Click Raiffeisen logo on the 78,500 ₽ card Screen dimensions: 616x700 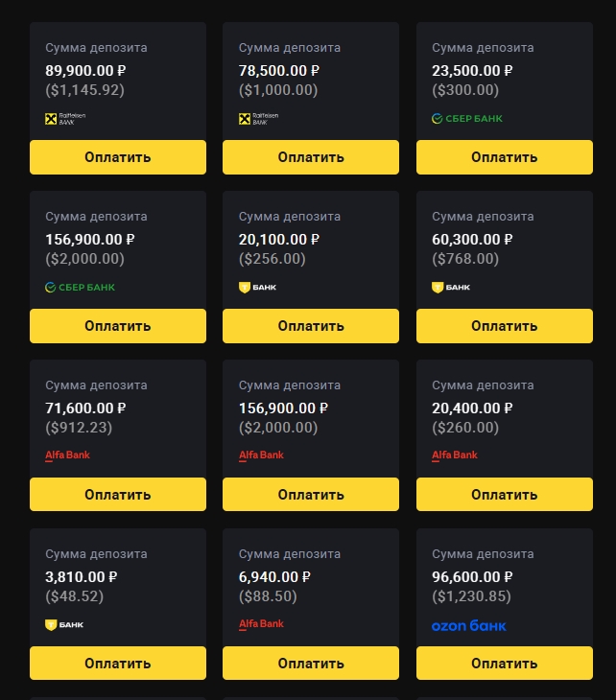pyautogui.click(x=258, y=119)
